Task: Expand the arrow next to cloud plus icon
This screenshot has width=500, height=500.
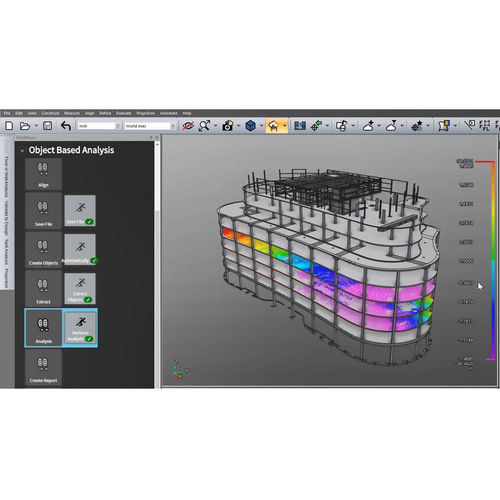Action: [x=379, y=126]
